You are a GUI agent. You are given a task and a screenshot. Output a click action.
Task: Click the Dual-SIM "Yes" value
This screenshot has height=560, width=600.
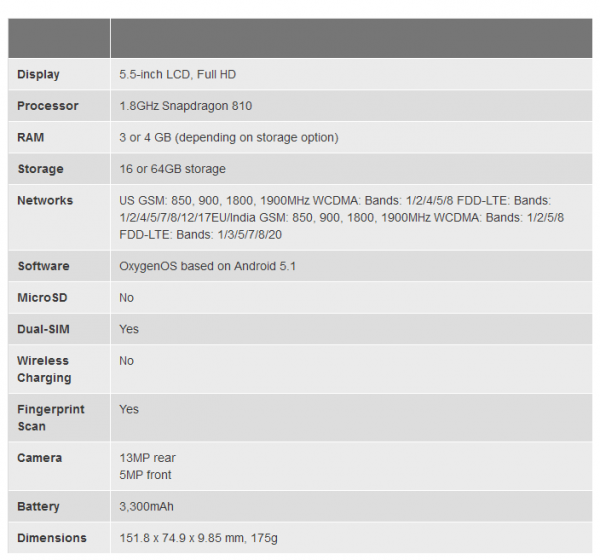129,329
